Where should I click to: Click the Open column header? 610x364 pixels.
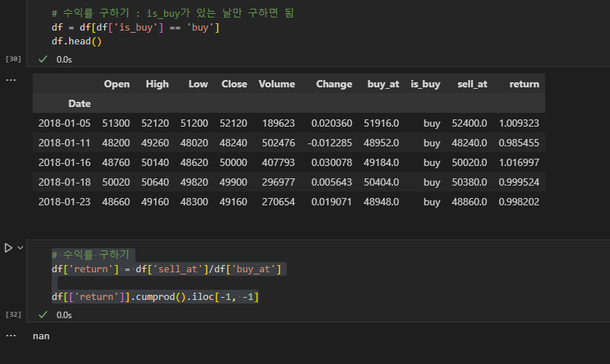point(116,84)
